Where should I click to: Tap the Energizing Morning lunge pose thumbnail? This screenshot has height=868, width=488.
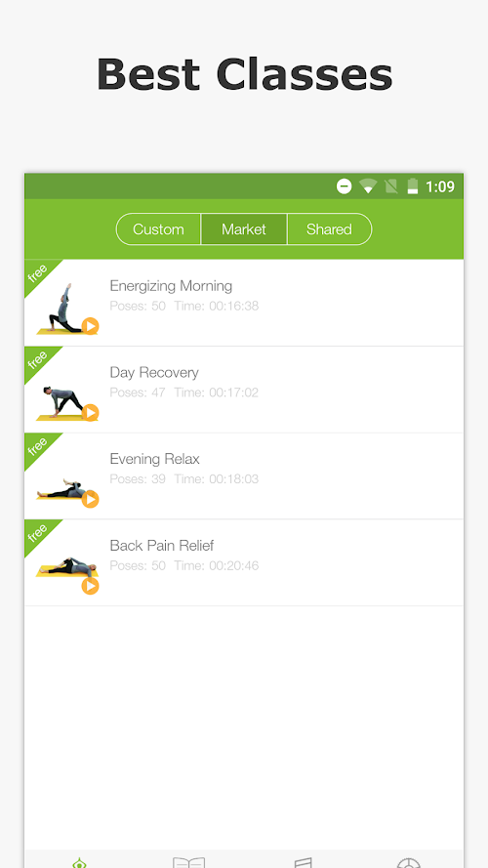(63, 309)
